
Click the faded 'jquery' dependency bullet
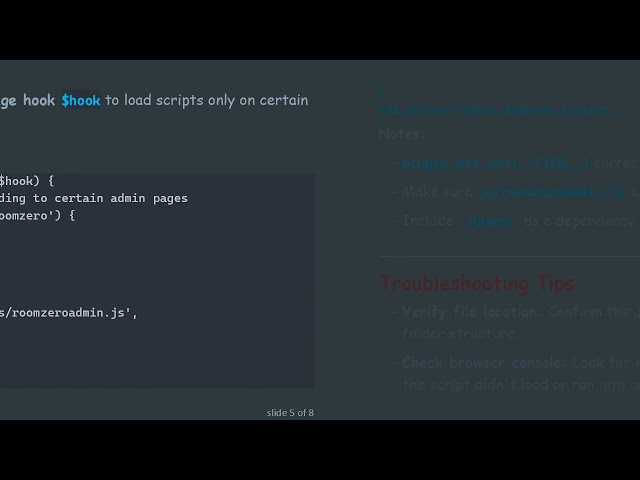tap(513, 221)
